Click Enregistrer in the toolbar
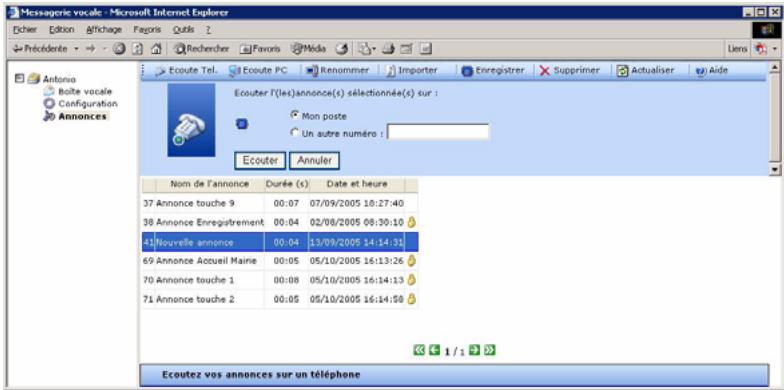784x390 pixels. [492, 70]
